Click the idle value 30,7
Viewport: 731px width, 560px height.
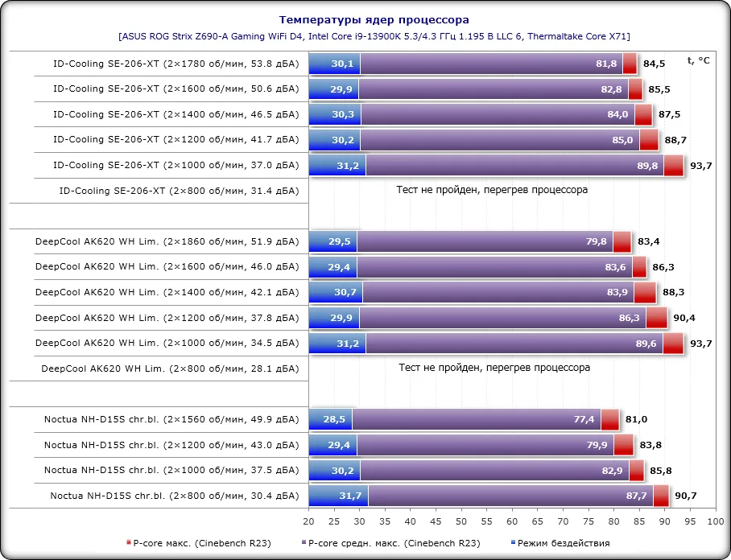pyautogui.click(x=345, y=293)
